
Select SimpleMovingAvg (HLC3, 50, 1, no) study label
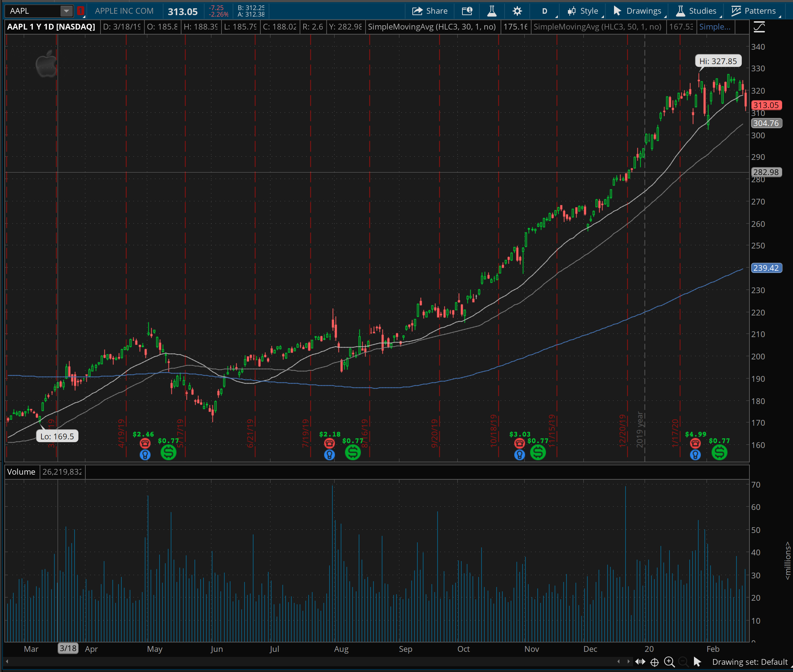click(597, 27)
